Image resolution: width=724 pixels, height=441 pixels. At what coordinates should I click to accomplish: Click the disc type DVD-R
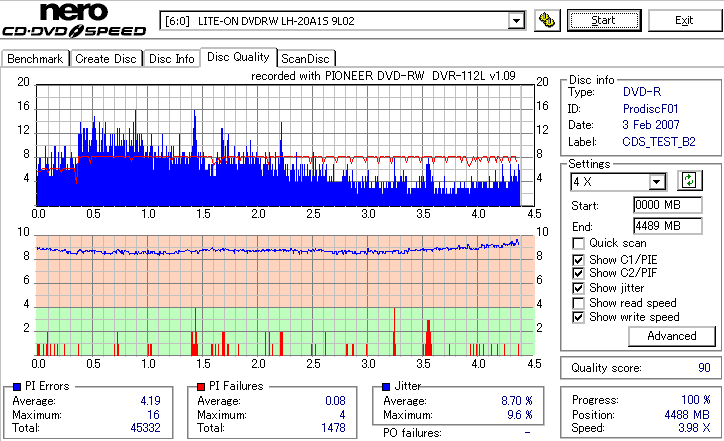642,92
